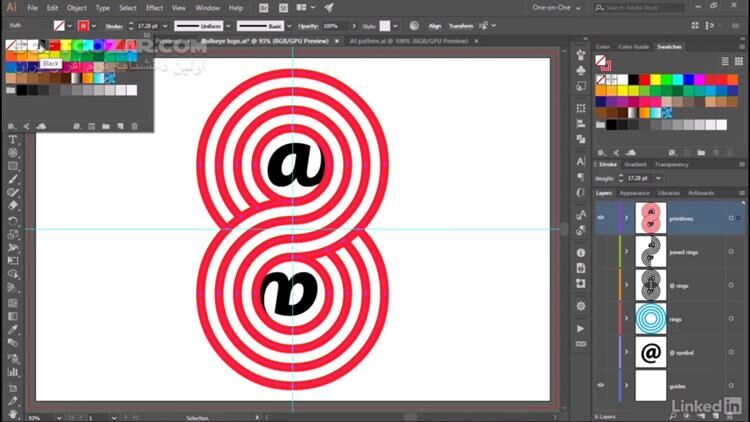Open the Effect menu
The image size is (750, 422).
pyautogui.click(x=153, y=8)
